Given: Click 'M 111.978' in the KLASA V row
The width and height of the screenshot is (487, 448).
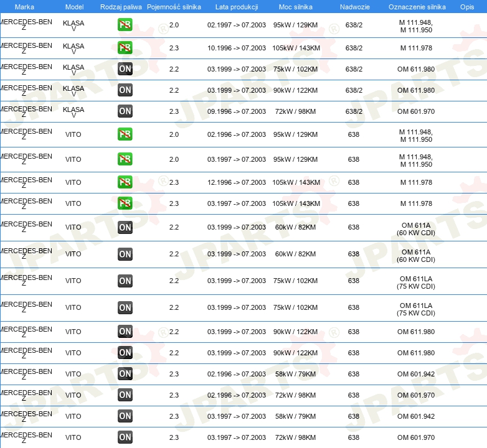Looking at the screenshot, I should [416, 48].
